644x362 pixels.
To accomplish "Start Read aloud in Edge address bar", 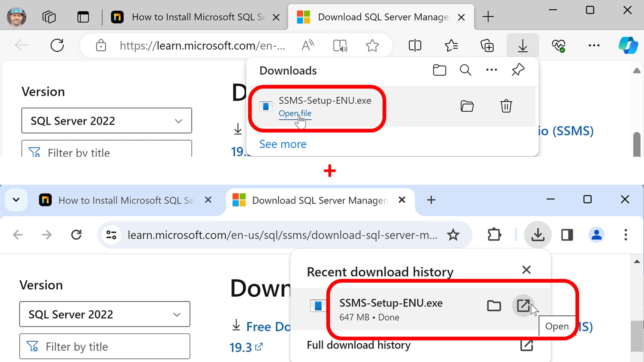I will click(308, 45).
